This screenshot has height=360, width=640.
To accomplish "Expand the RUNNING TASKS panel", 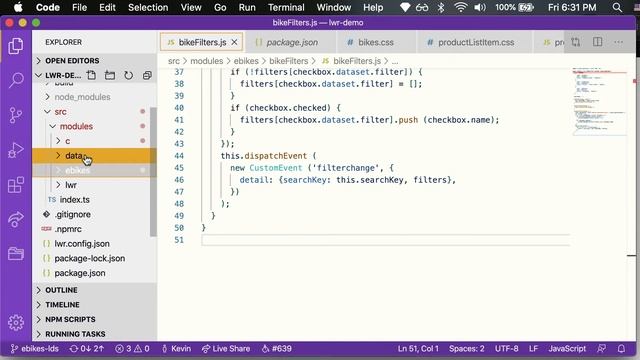I will click(x=95, y=334).
